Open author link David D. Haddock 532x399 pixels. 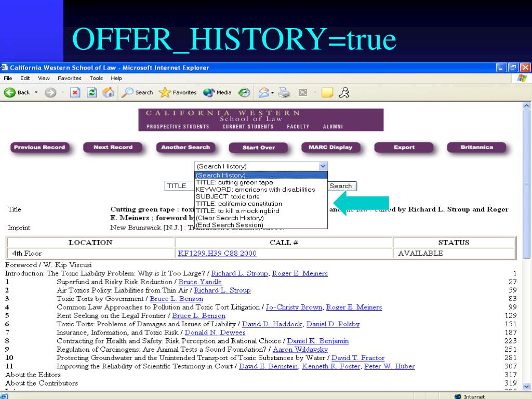(272, 324)
